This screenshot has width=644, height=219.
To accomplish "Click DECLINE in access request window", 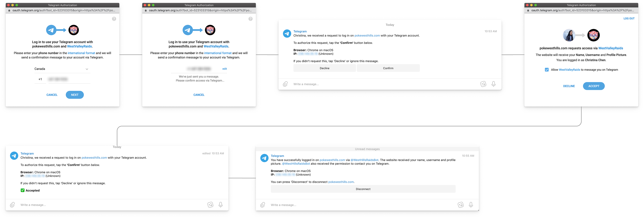I will point(569,86).
